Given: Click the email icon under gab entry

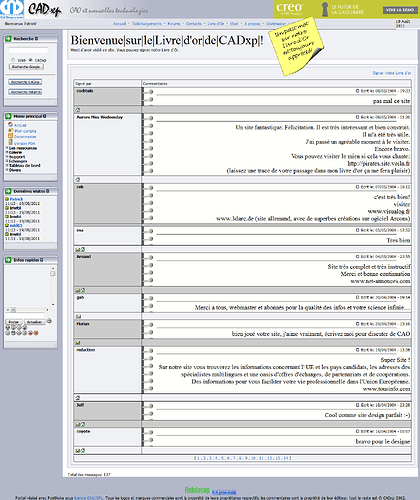Looking at the screenshot, I should tap(78, 317).
